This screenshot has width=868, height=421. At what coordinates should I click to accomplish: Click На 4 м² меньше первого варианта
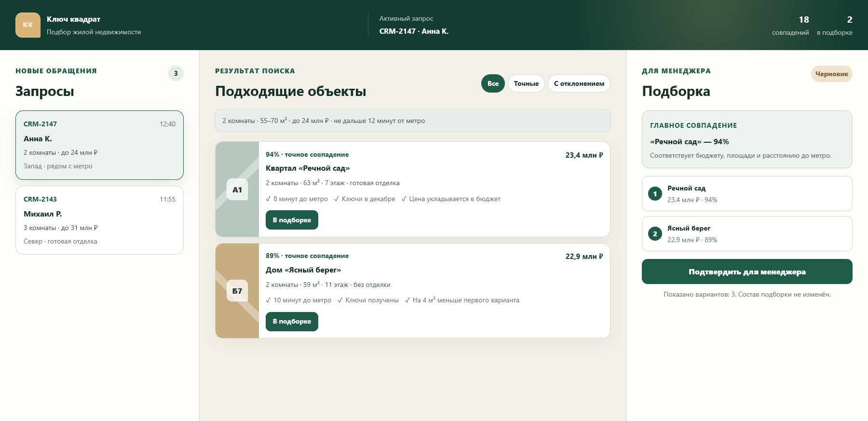[462, 300]
